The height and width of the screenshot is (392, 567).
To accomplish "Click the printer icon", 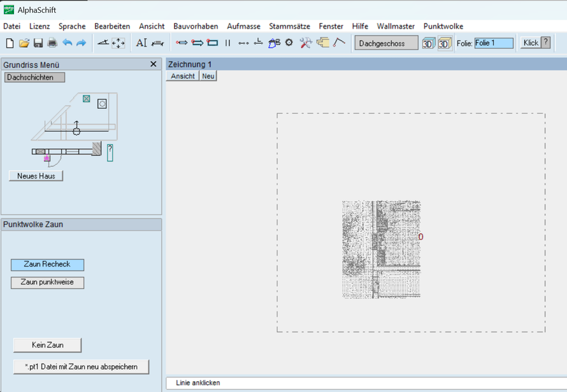I will [x=52, y=43].
